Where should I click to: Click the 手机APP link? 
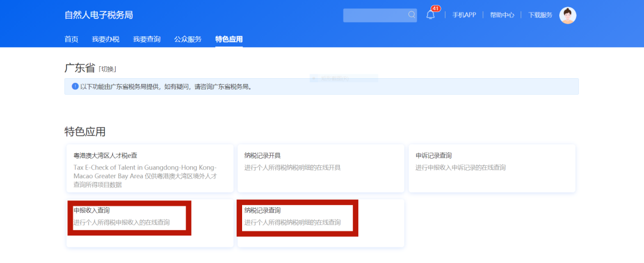tap(464, 15)
